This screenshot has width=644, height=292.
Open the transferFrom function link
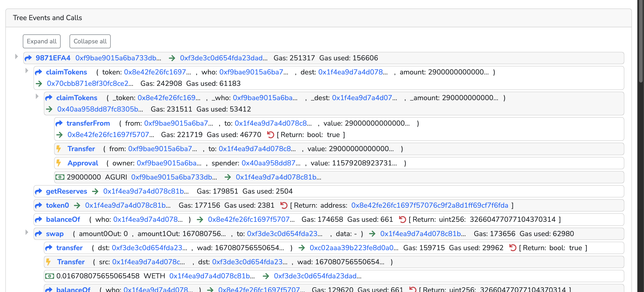coord(88,123)
